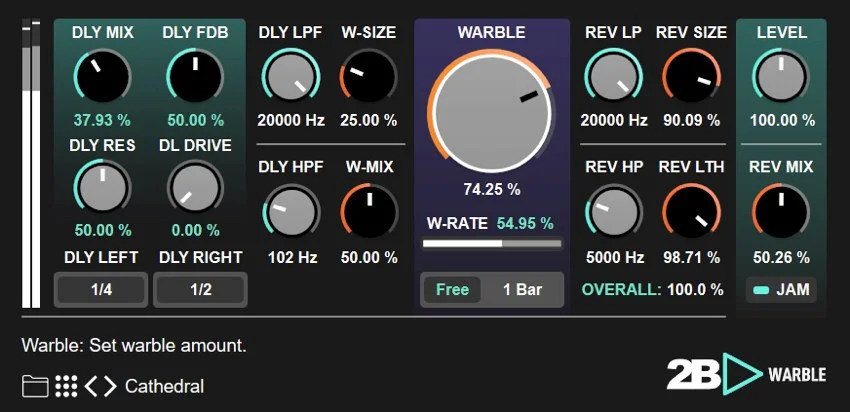850x412 pixels.
Task: Click the DLY MIX value 37.93 %
Action: (102, 120)
